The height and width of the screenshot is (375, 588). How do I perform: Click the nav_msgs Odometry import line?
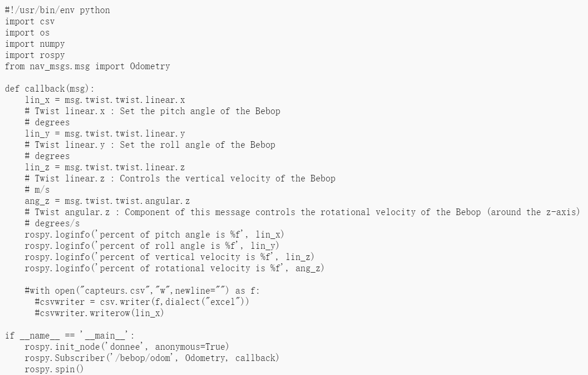[87, 66]
